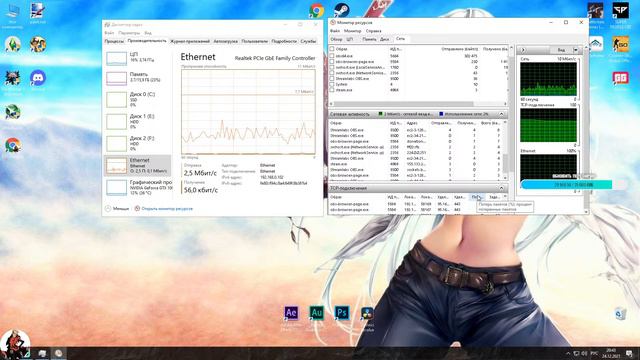Open the Справка menu in Resource Monitor

(x=373, y=31)
